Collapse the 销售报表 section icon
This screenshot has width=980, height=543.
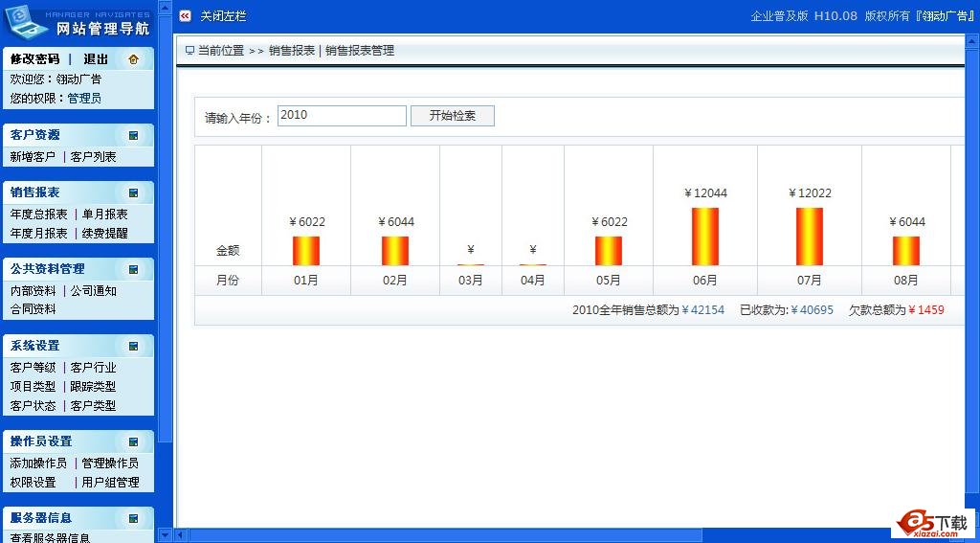click(133, 192)
